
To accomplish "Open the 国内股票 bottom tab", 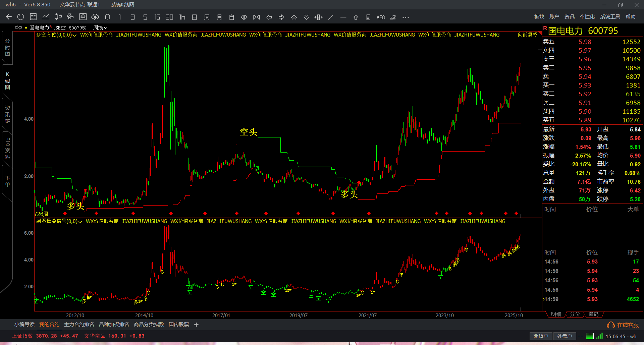I will [178, 325].
